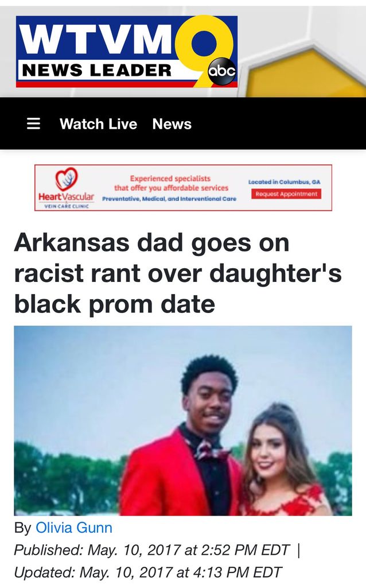Click the Located in Columbus, GA text
This screenshot has width=366, height=588.
(x=285, y=182)
